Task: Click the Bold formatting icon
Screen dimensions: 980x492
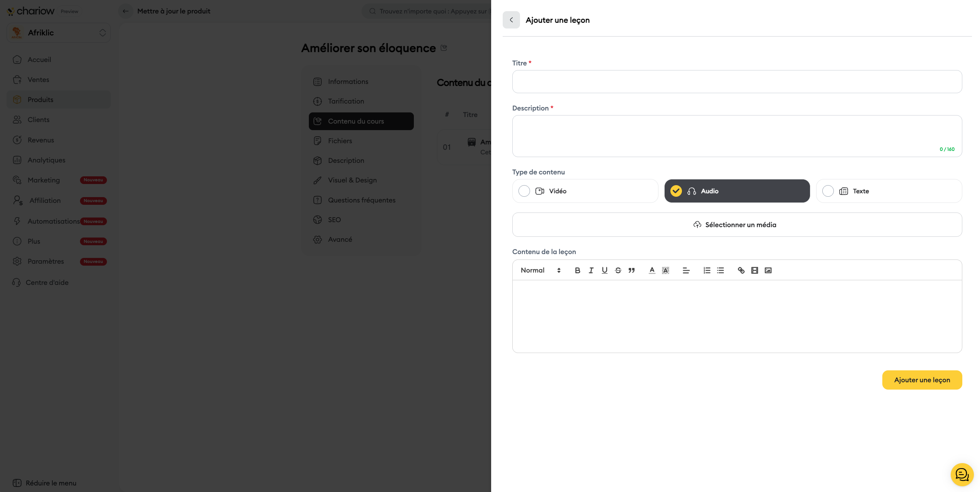Action: (577, 270)
